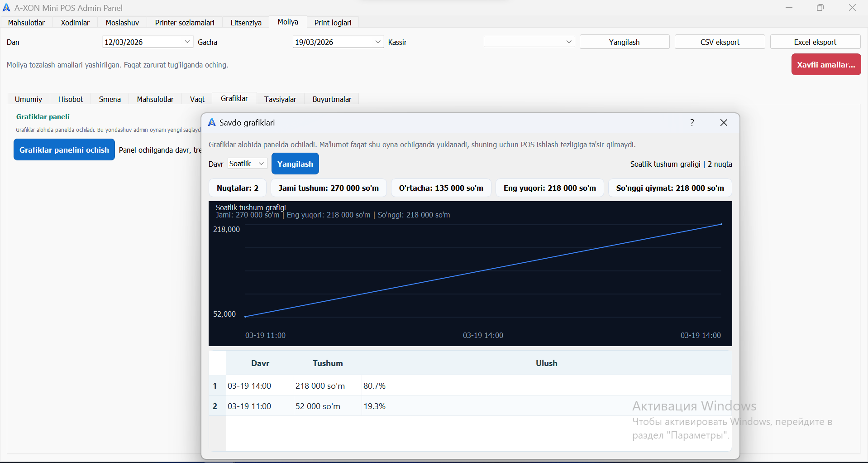The image size is (868, 463).
Task: Select the Hisobot sub-tab
Action: [71, 99]
